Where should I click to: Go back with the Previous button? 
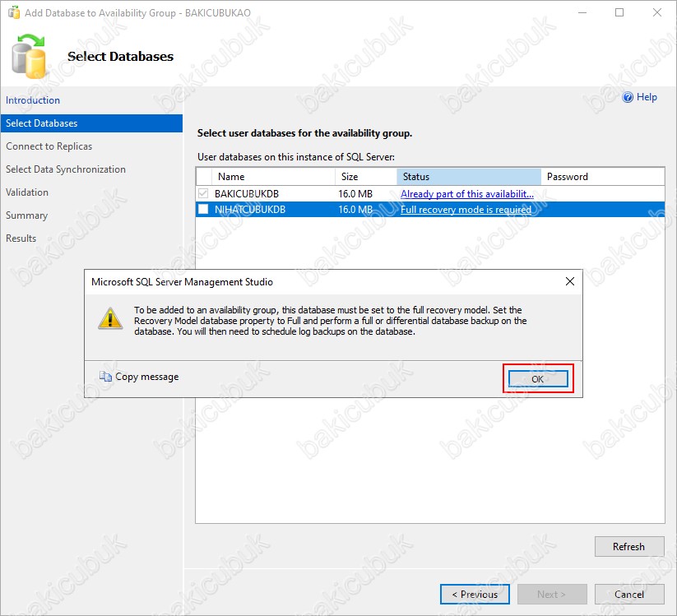(x=475, y=595)
